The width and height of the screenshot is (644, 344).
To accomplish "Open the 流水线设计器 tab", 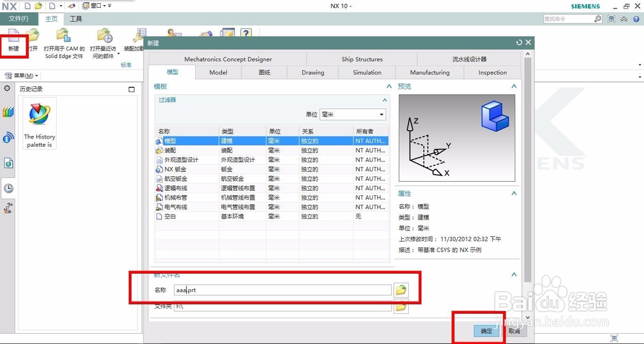I will pos(469,59).
